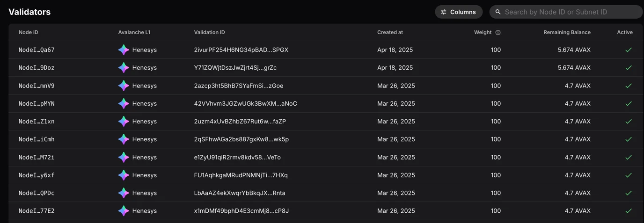Click the Henesys logo in the NodeI…M72i row

coord(124,157)
